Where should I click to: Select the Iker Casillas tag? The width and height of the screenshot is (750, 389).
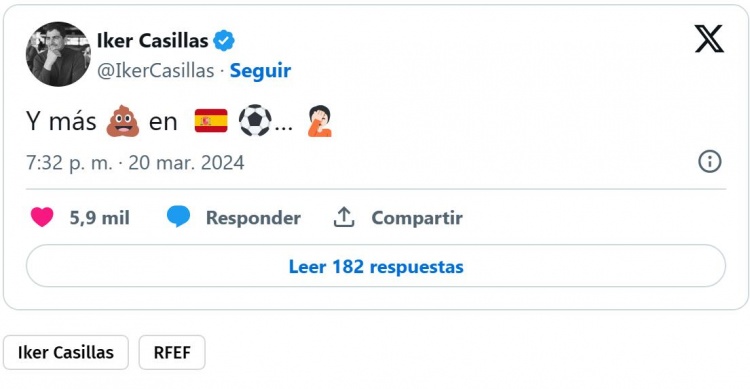pos(66,352)
